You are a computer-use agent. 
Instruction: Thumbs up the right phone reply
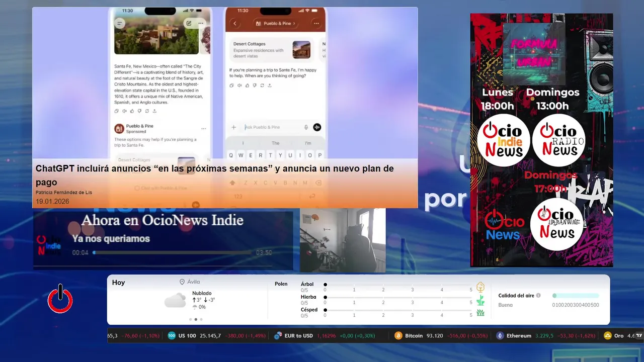[x=247, y=85]
